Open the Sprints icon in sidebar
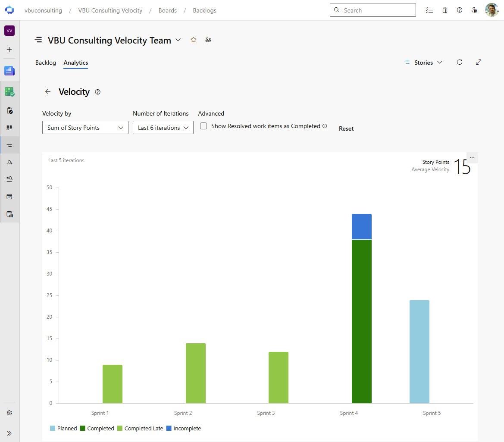This screenshot has height=442, width=504. tap(9, 162)
